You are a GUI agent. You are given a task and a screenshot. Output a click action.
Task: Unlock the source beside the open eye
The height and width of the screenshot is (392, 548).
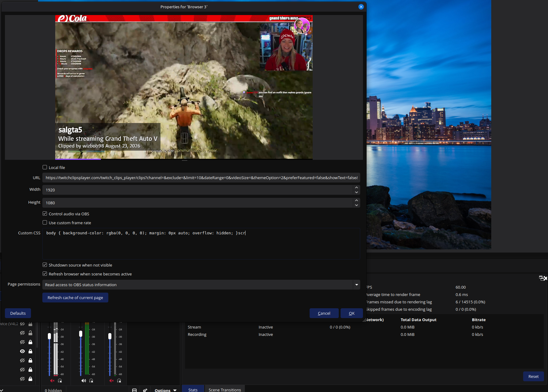(x=30, y=351)
